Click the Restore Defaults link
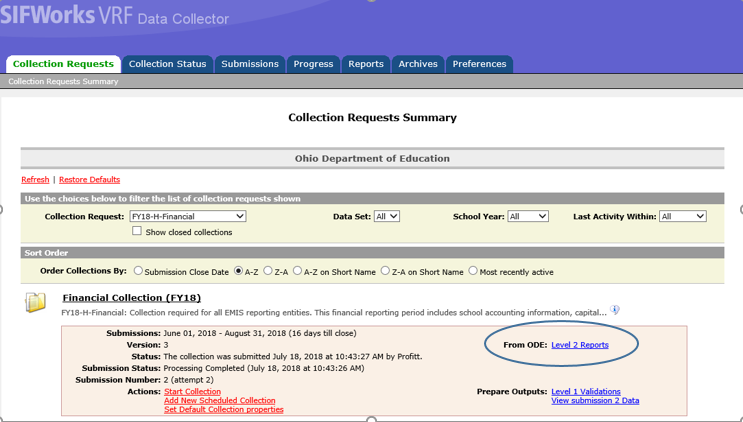Viewport: 743px width, 422px height. point(89,180)
